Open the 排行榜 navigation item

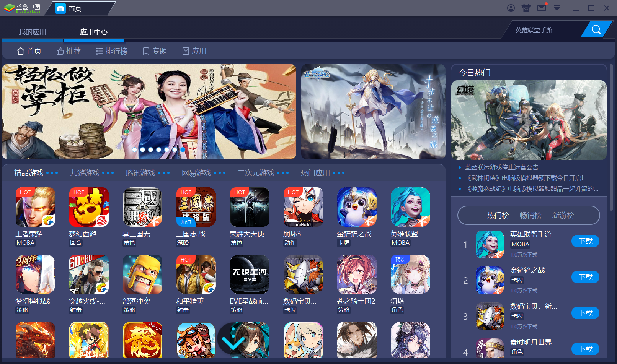tap(112, 51)
